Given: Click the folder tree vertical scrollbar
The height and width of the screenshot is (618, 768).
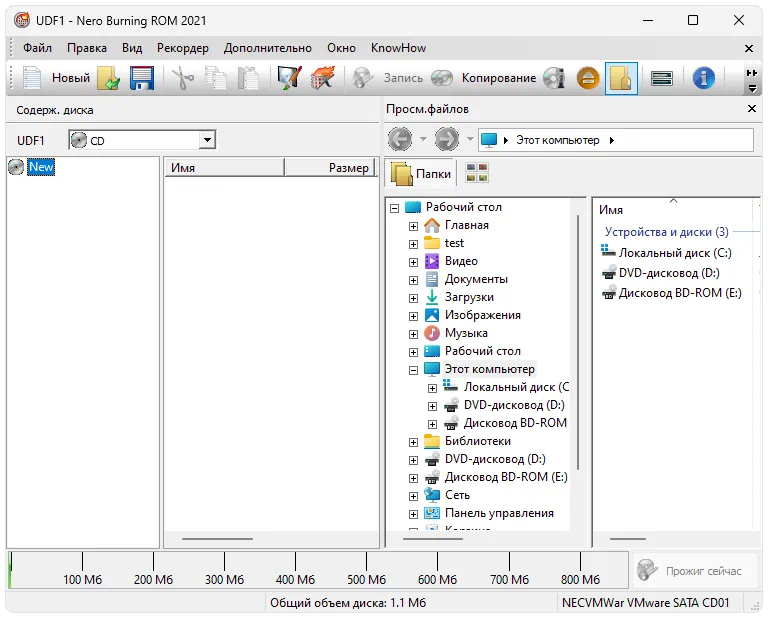Looking at the screenshot, I should (x=578, y=342).
